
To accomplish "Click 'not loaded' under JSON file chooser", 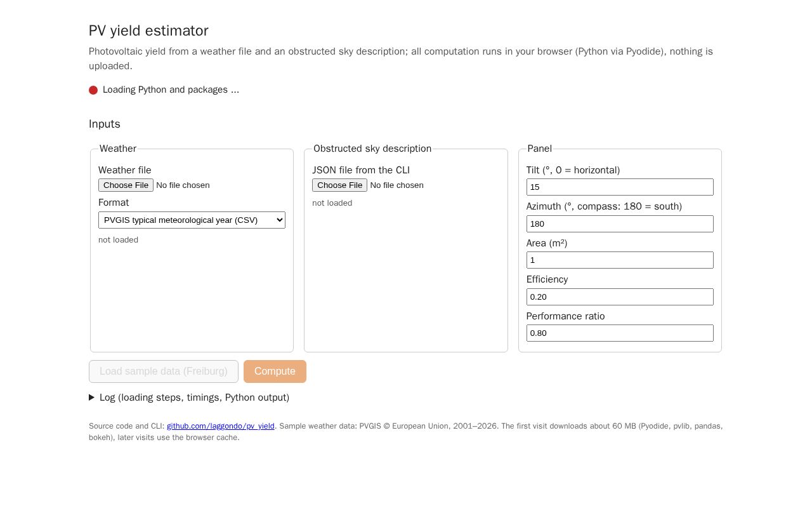I will pos(332,203).
